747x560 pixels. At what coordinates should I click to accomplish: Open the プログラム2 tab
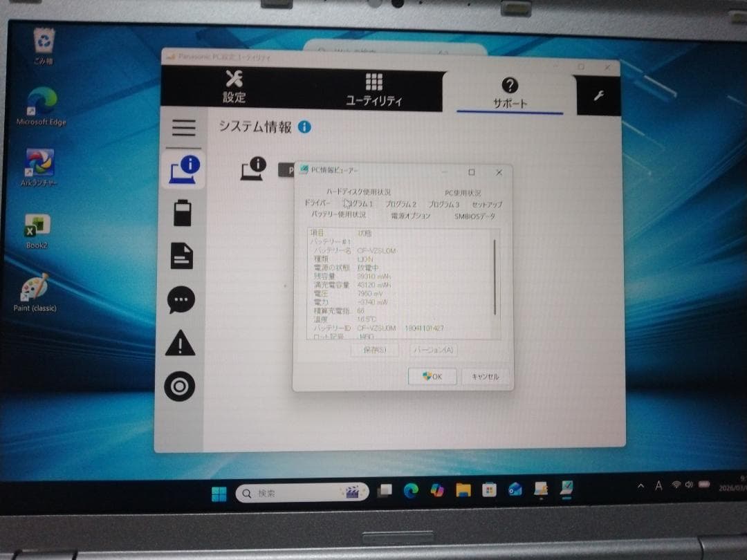[x=400, y=204]
